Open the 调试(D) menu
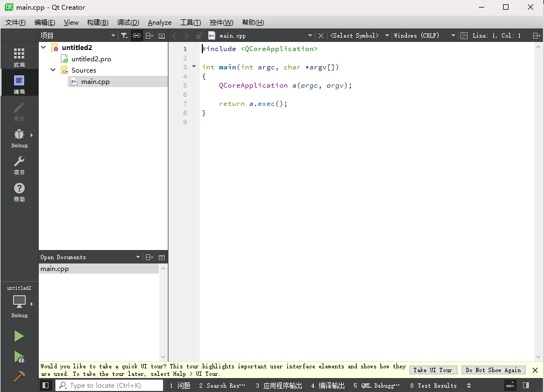This screenshot has width=544, height=392. click(128, 23)
